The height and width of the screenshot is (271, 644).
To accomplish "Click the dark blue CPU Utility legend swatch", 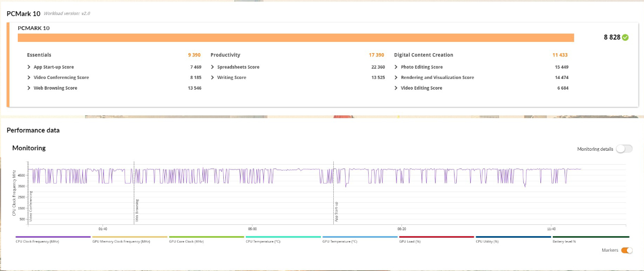I will tap(514, 237).
